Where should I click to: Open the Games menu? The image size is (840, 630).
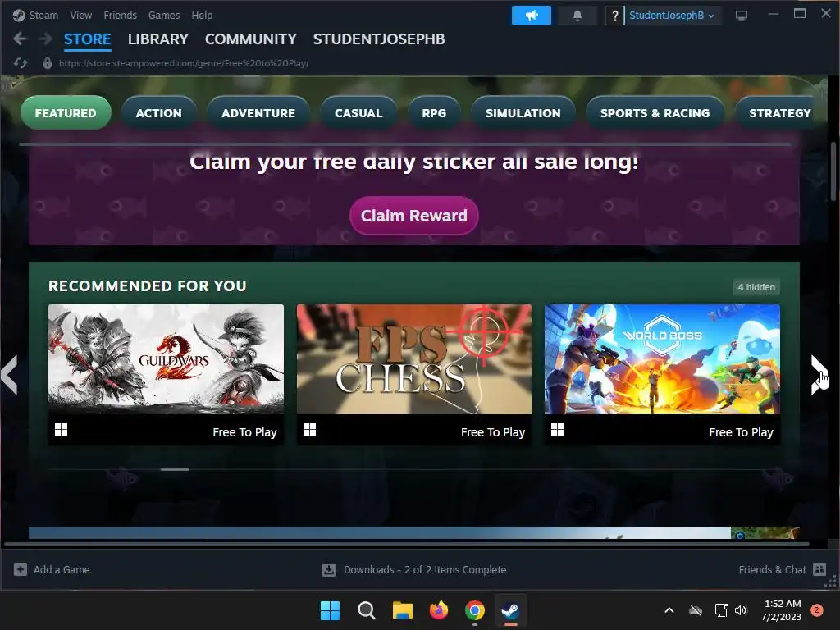[164, 16]
